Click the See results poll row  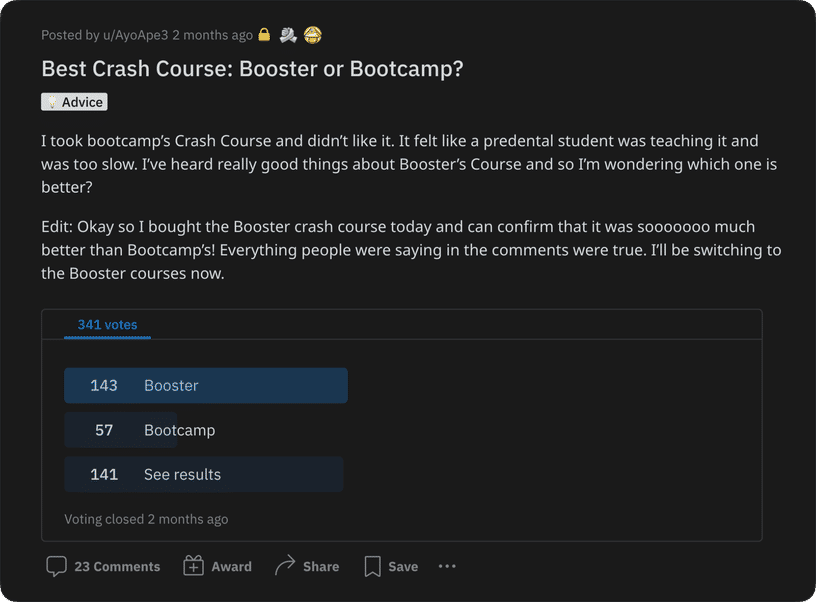tap(204, 474)
